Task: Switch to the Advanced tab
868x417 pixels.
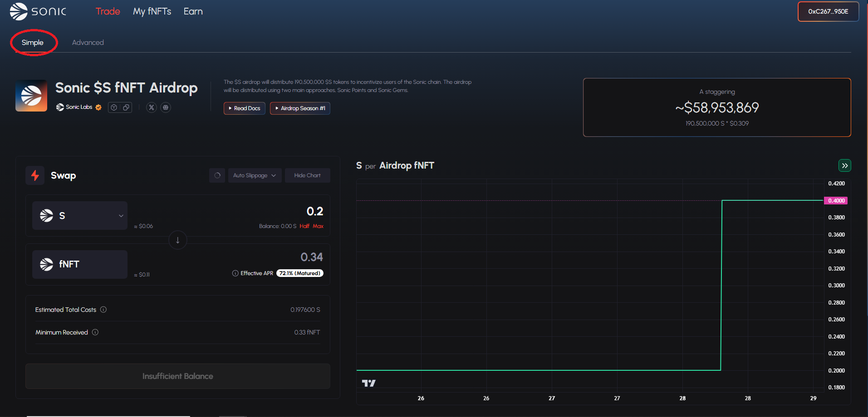Action: 88,43
